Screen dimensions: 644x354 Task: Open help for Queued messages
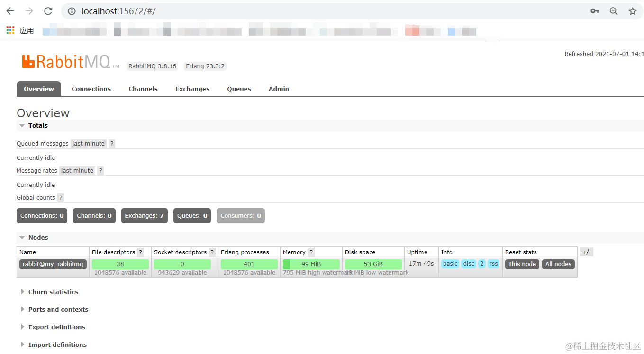(x=112, y=143)
